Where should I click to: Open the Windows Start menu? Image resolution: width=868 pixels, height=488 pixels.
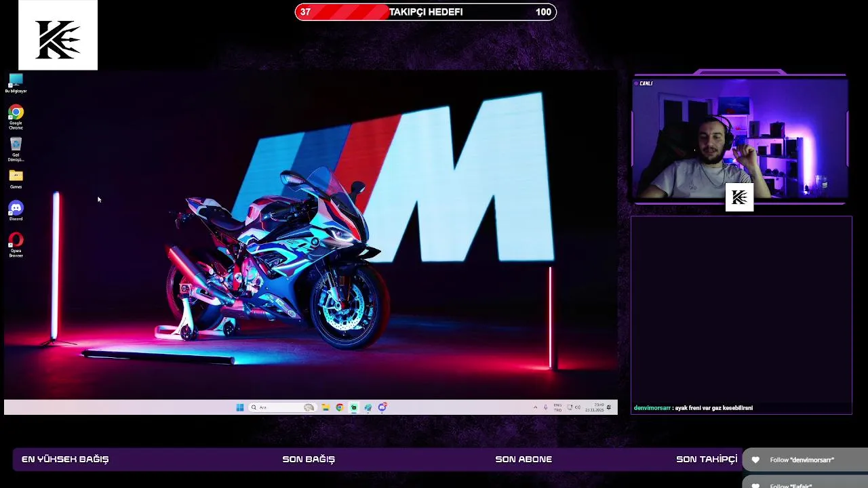point(240,407)
